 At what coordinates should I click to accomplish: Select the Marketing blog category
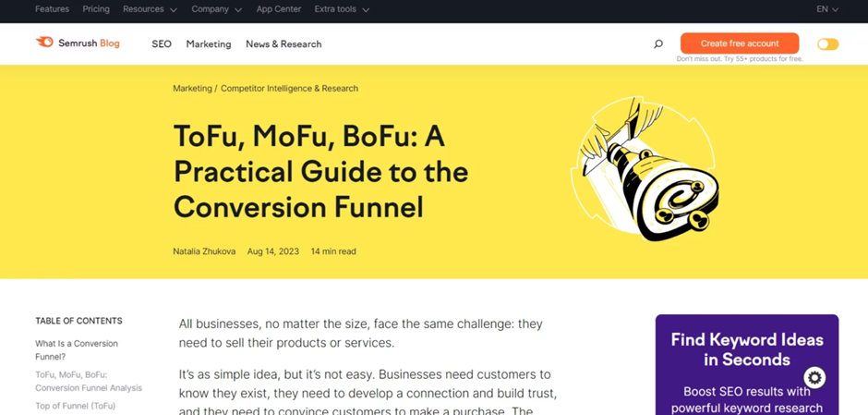pyautogui.click(x=209, y=43)
